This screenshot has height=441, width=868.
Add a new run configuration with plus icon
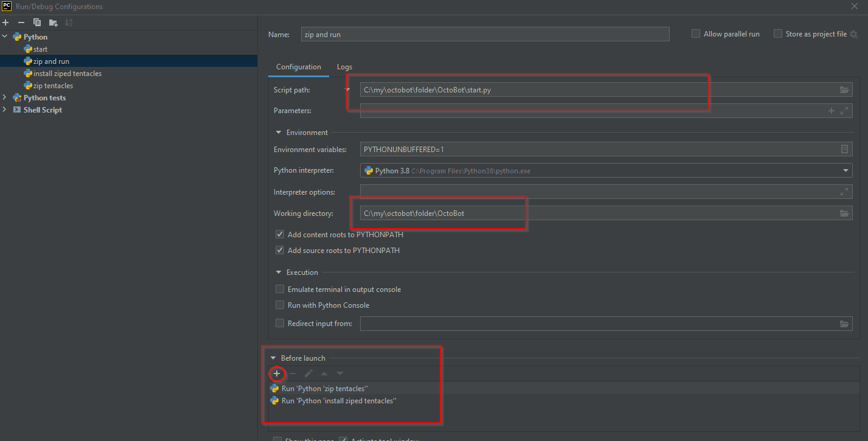(5, 23)
